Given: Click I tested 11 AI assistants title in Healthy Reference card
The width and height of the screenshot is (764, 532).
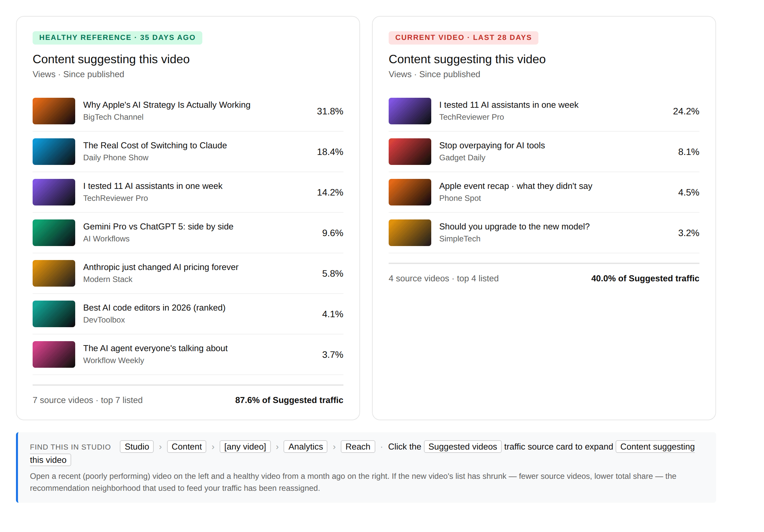Looking at the screenshot, I should pos(153,186).
